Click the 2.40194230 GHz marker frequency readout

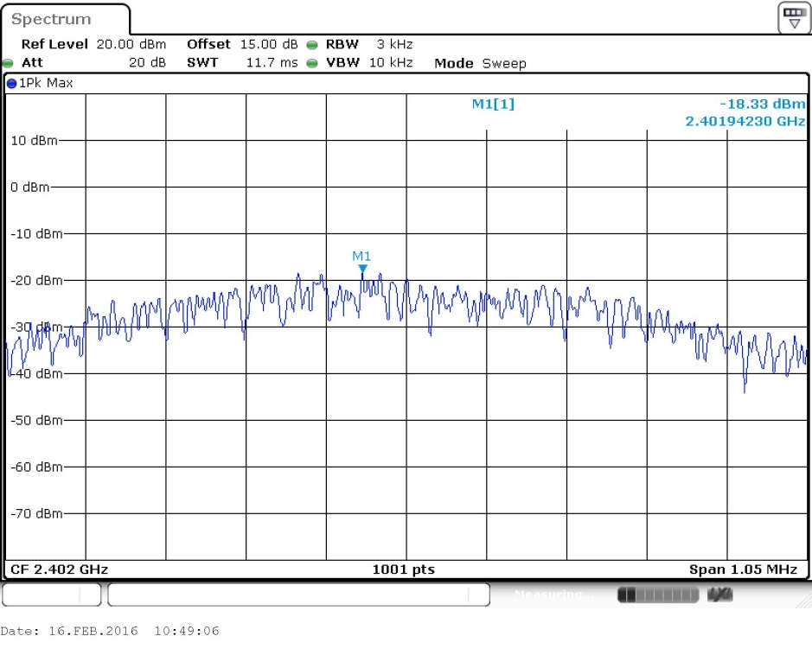745,122
